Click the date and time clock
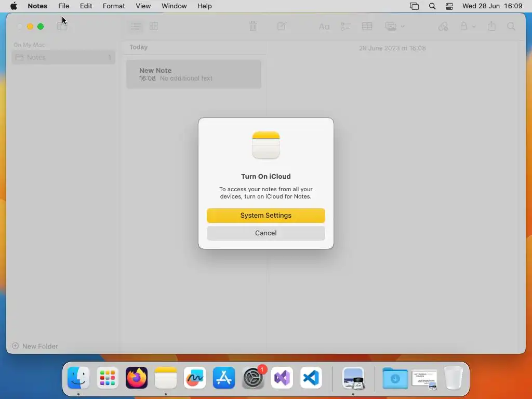532x399 pixels. click(493, 6)
